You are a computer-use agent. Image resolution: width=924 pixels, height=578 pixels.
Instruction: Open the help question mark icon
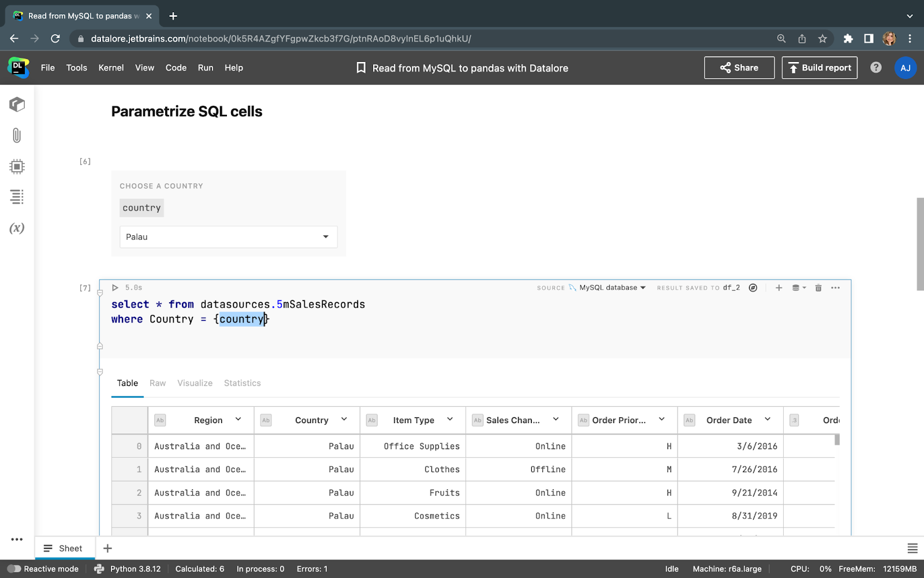(876, 68)
